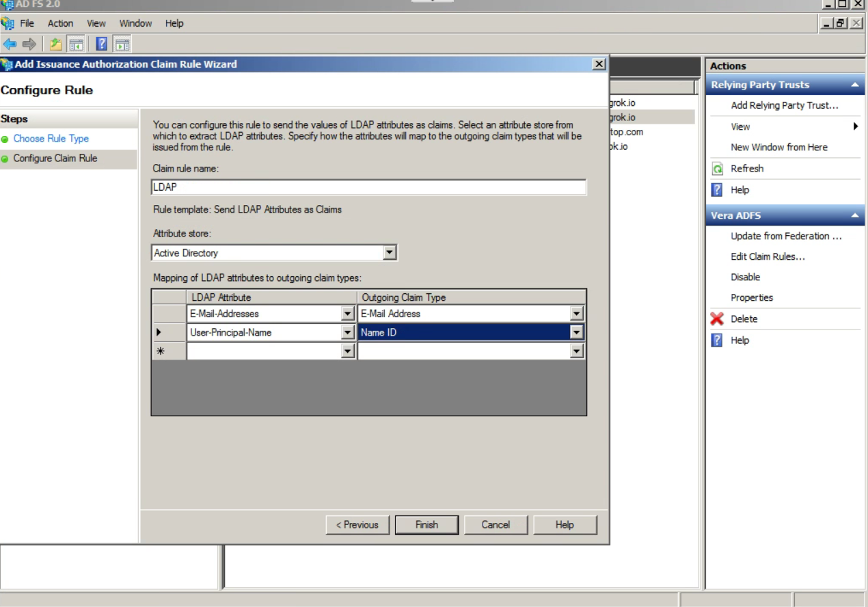This screenshot has width=868, height=607.
Task: Click the Up One Level folder icon
Action: click(x=56, y=44)
